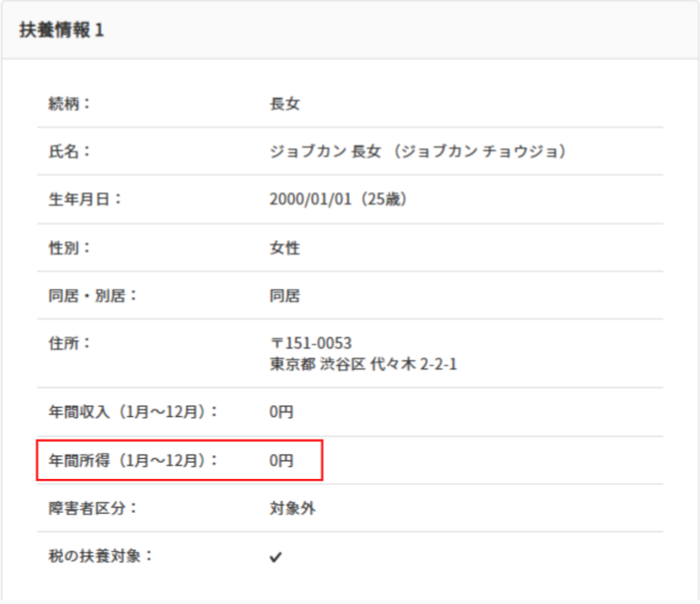Click the 女性 gender value
This screenshot has width=700, height=604.
[x=285, y=247]
